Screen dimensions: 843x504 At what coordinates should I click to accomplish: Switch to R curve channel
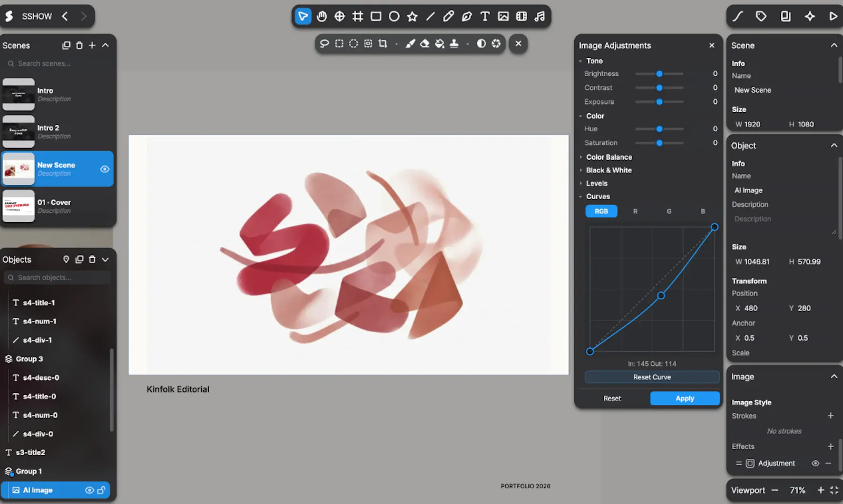pos(635,211)
